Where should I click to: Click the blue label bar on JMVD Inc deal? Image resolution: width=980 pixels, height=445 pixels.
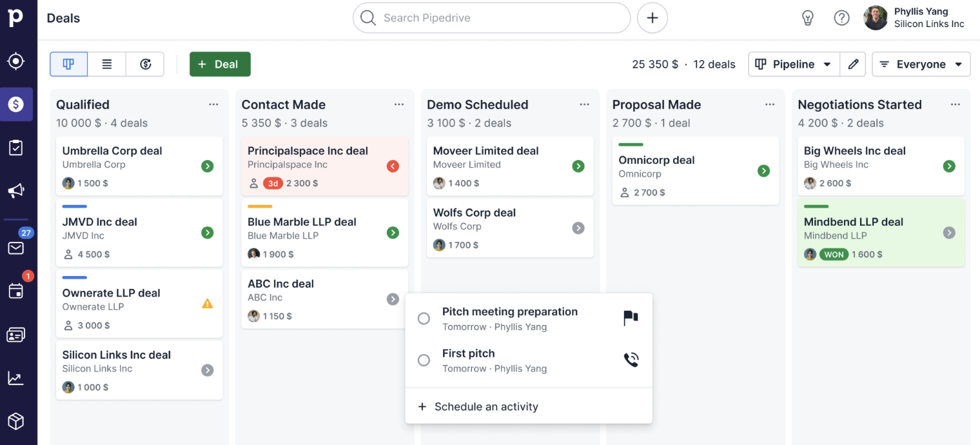pyautogui.click(x=74, y=206)
